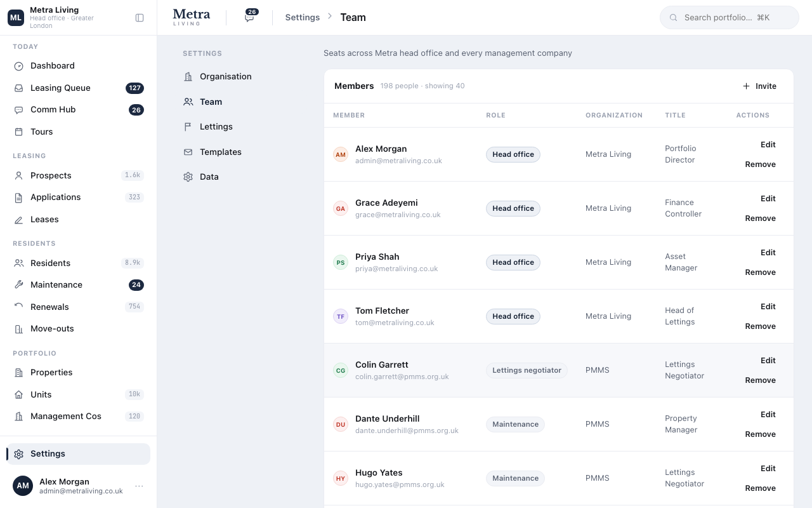Collapse the sidebar using the panel icon
812x508 pixels.
coord(140,18)
